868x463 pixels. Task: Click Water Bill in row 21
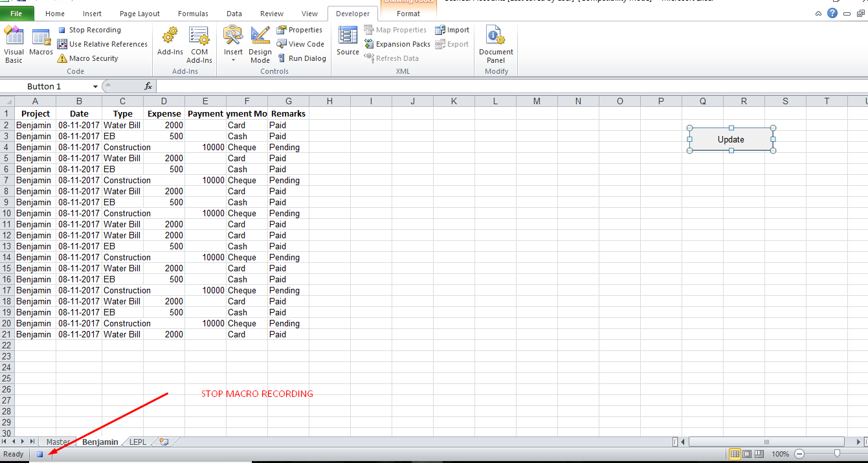[122, 334]
